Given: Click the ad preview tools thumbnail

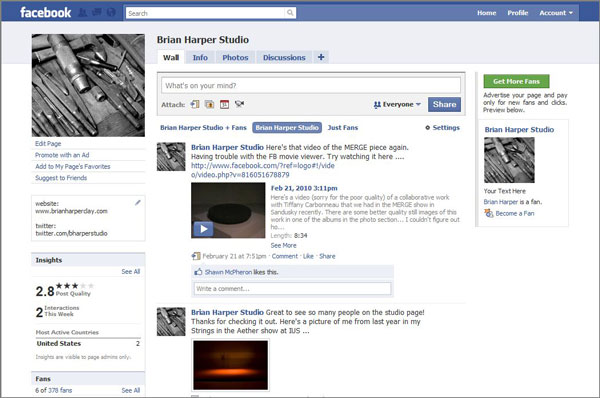Looking at the screenshot, I should tap(509, 160).
